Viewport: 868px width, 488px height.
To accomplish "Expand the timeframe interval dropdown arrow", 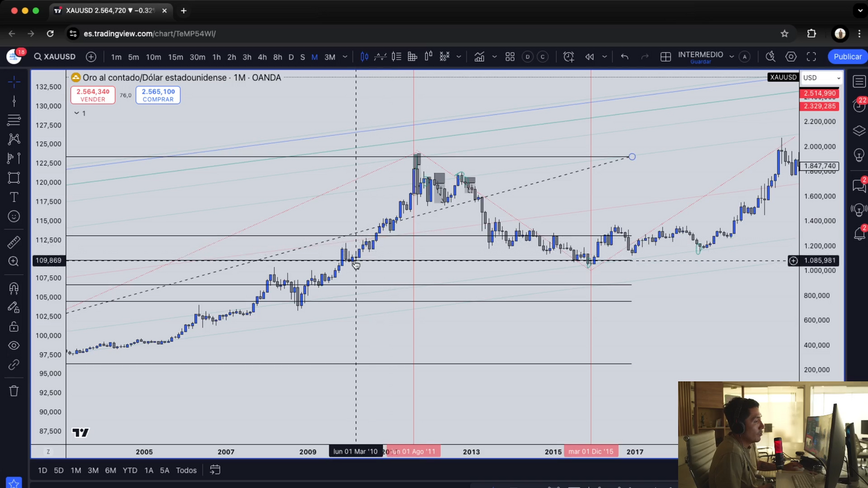I will click(345, 57).
